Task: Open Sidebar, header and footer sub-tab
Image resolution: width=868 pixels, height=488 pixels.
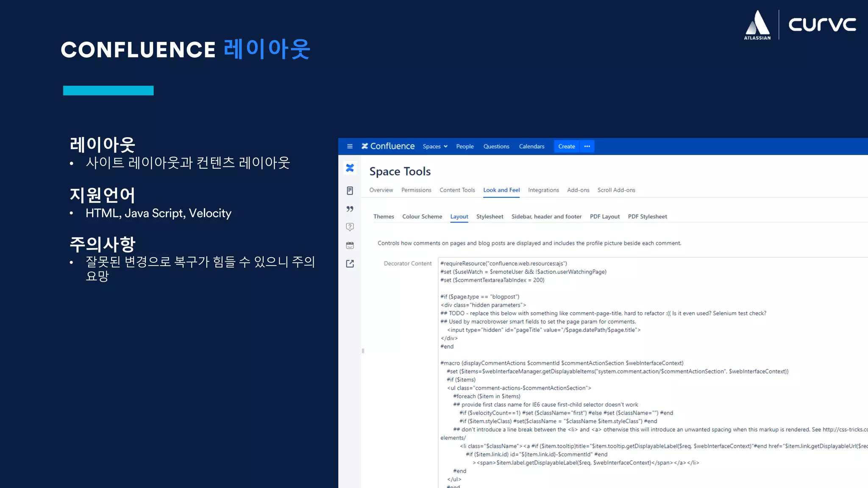Action: pyautogui.click(x=546, y=216)
